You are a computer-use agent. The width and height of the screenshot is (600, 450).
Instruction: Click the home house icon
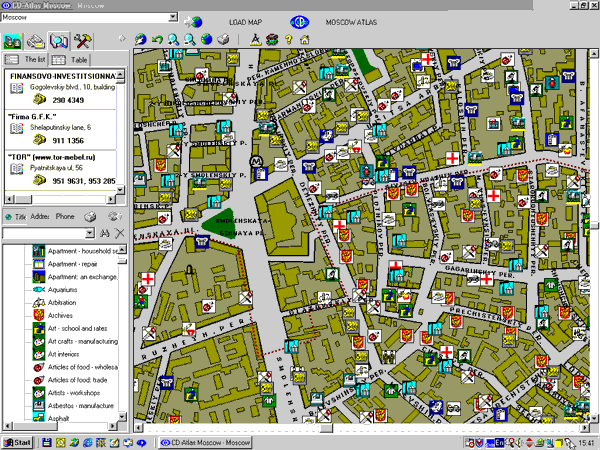[305, 39]
